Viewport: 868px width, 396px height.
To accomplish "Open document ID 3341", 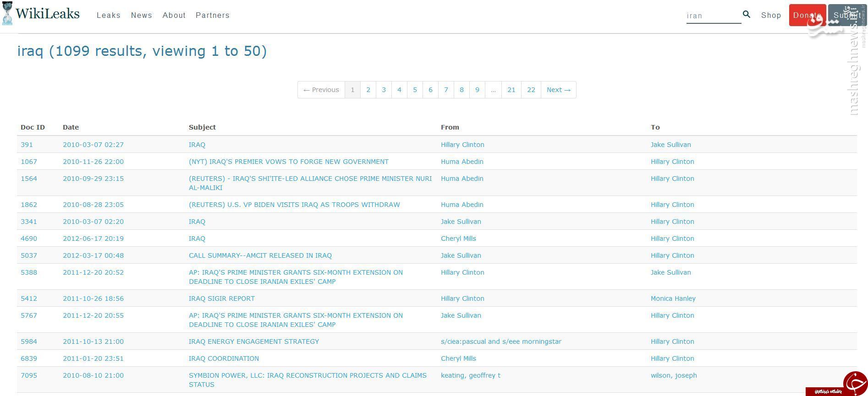I will click(x=29, y=222).
